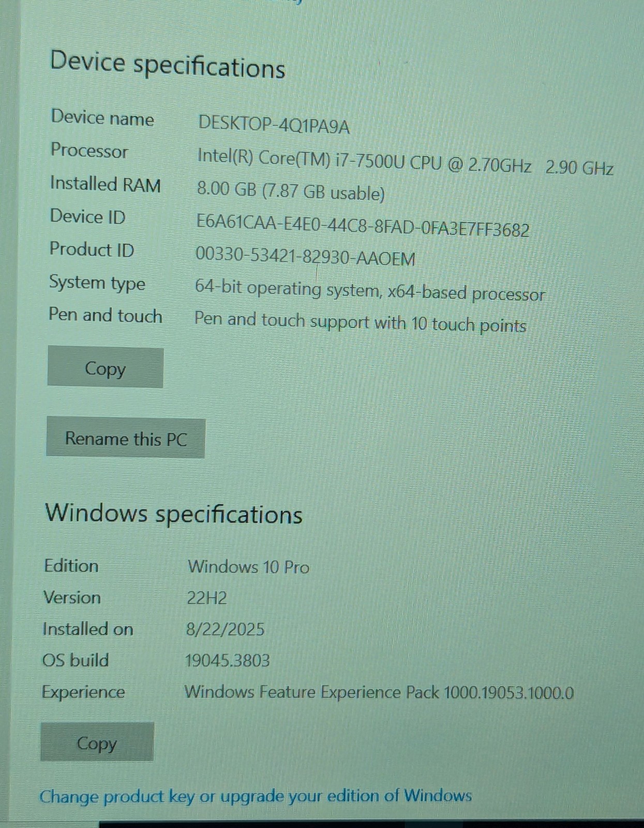The height and width of the screenshot is (828, 644).
Task: Select the Product ID 00330-53421-82930-AAOEM
Action: [x=305, y=256]
